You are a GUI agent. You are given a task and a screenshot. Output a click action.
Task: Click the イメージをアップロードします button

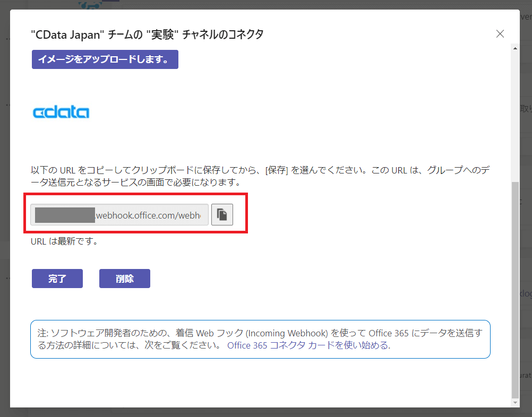pyautogui.click(x=105, y=59)
